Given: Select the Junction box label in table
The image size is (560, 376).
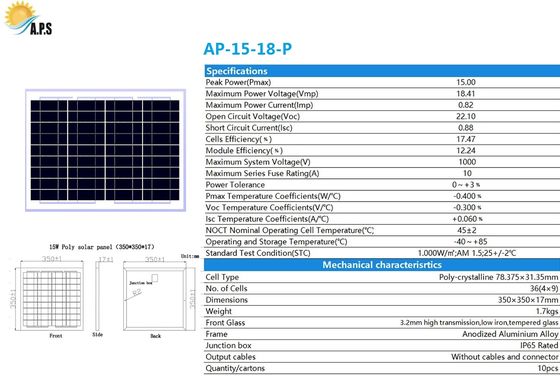Looking at the screenshot, I should click(228, 346).
